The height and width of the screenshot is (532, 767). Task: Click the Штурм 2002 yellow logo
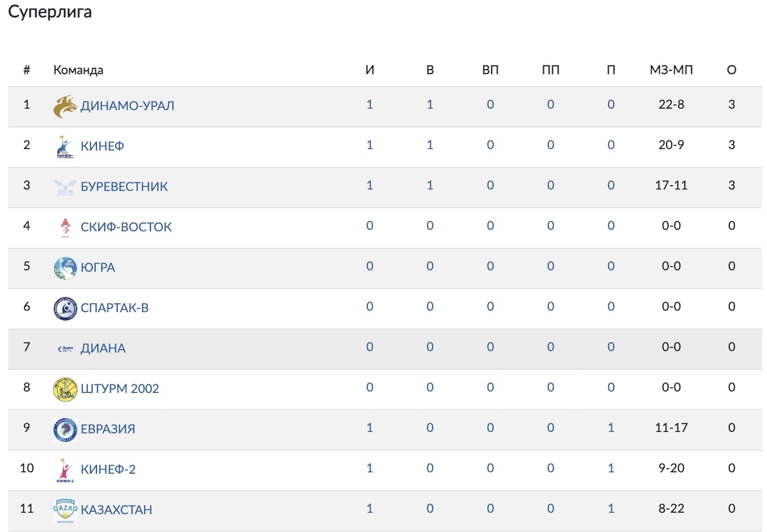65,389
